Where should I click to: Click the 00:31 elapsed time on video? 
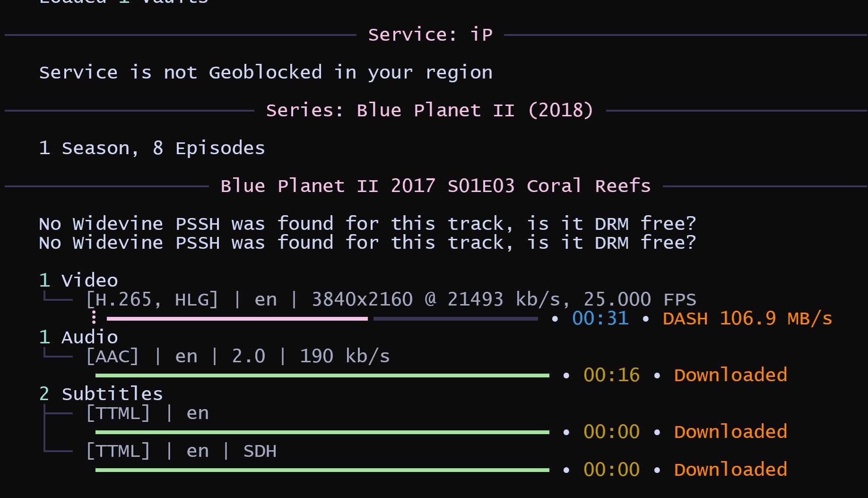click(x=600, y=318)
